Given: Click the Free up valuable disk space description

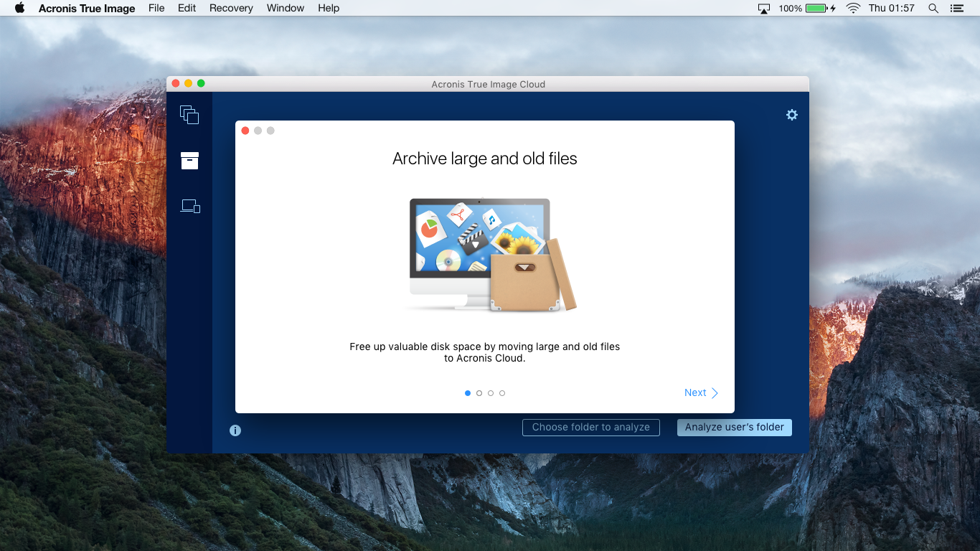Looking at the screenshot, I should pyautogui.click(x=485, y=352).
